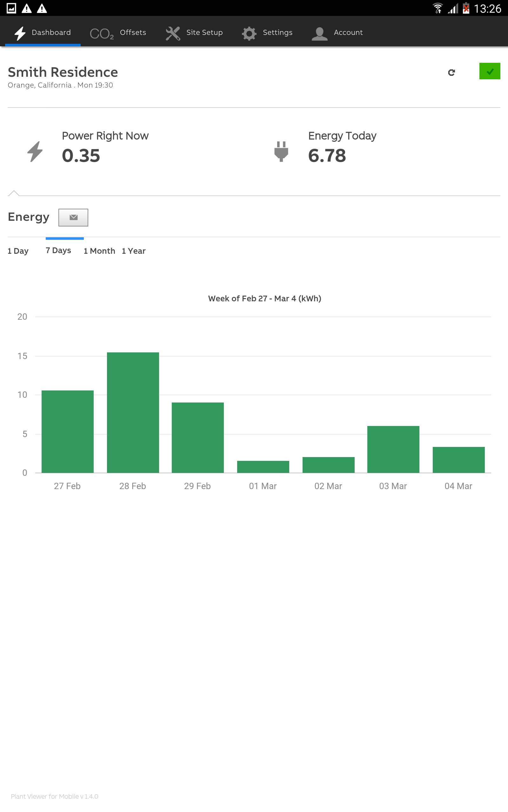Select the 1 Month range

(99, 251)
